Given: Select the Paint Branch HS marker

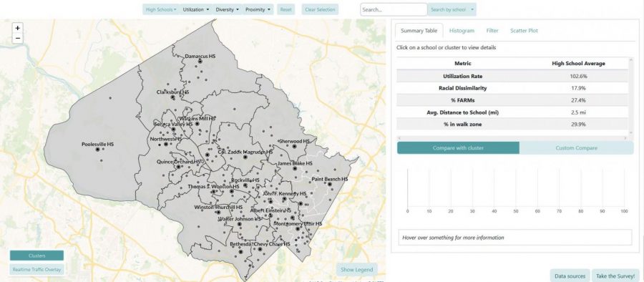Looking at the screenshot, I should [330, 184].
